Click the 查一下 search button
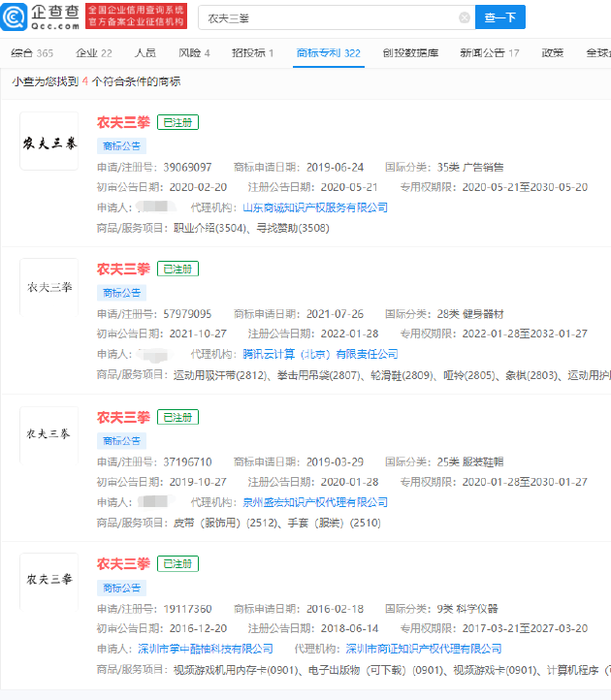 tap(500, 17)
